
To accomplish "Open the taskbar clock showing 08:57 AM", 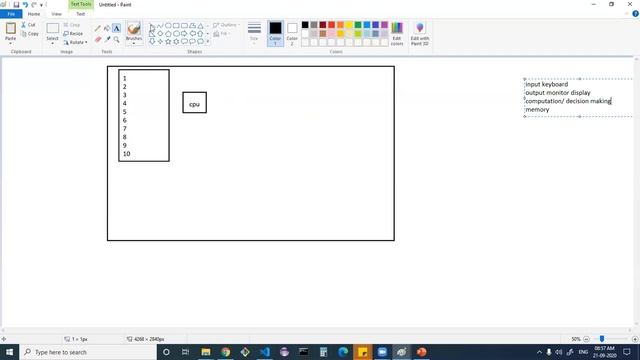I will [x=604, y=352].
